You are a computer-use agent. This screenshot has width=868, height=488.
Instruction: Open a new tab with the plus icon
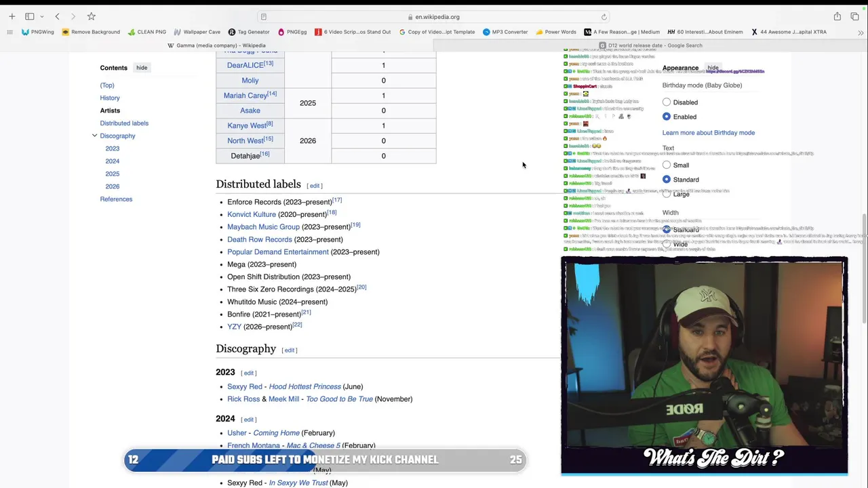pos(12,16)
